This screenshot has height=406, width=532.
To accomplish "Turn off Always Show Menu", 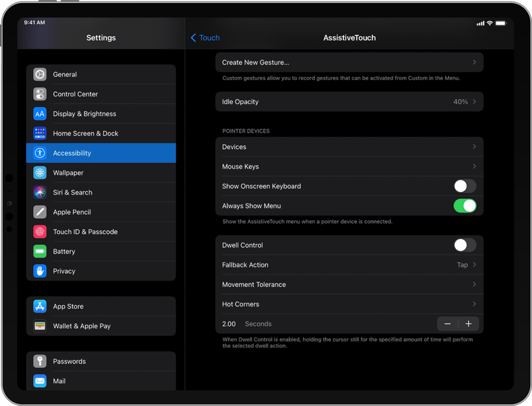I will click(x=465, y=206).
